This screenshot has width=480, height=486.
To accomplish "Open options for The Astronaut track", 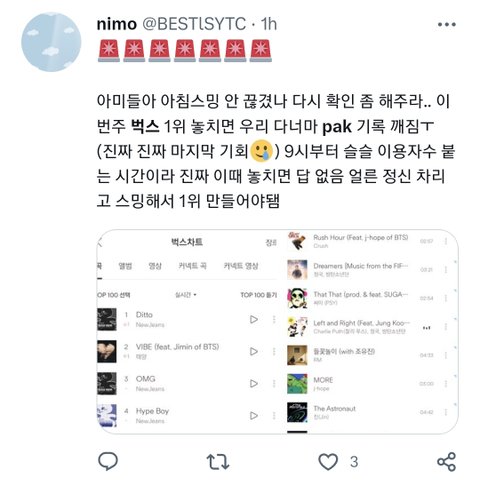I will pos(446,412).
